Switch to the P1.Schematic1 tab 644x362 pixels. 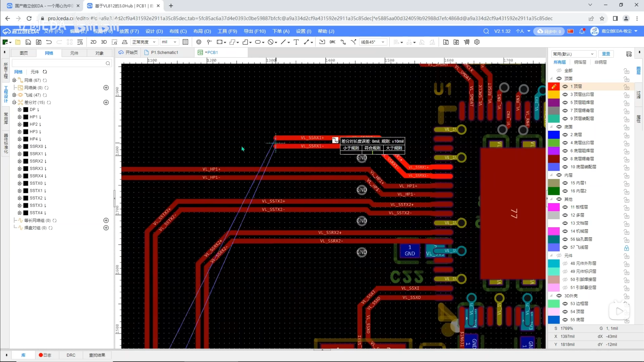(x=164, y=53)
